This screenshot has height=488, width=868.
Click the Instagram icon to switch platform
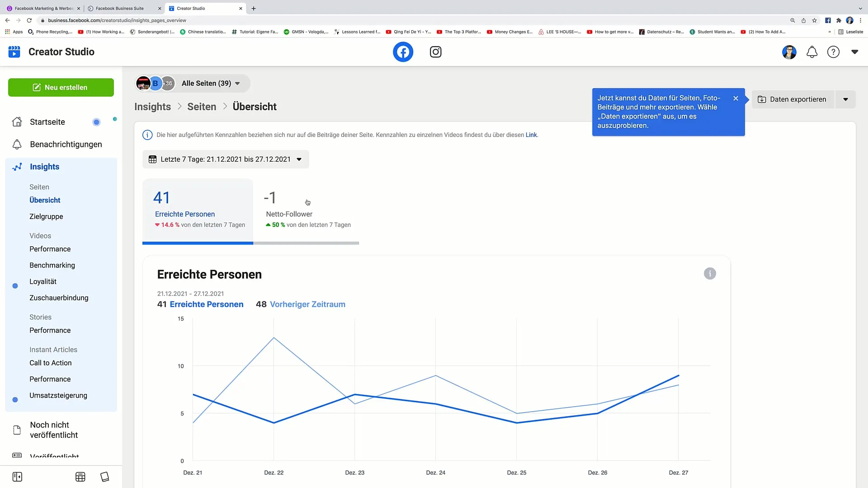click(435, 52)
